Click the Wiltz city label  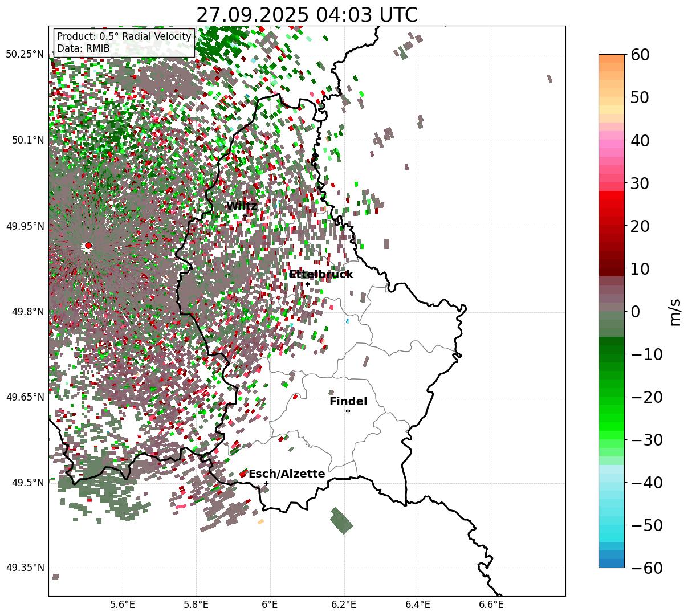pyautogui.click(x=242, y=206)
